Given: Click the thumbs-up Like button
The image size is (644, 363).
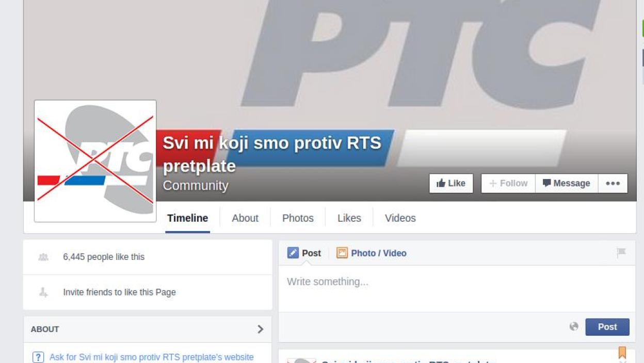Looking at the screenshot, I should pos(451,184).
